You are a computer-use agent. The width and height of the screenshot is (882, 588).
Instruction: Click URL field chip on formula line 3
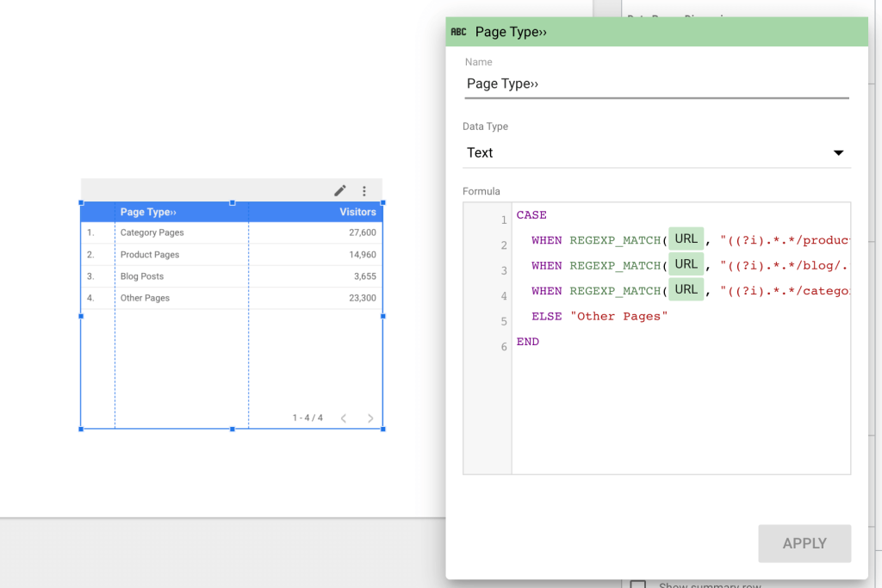[x=686, y=264]
